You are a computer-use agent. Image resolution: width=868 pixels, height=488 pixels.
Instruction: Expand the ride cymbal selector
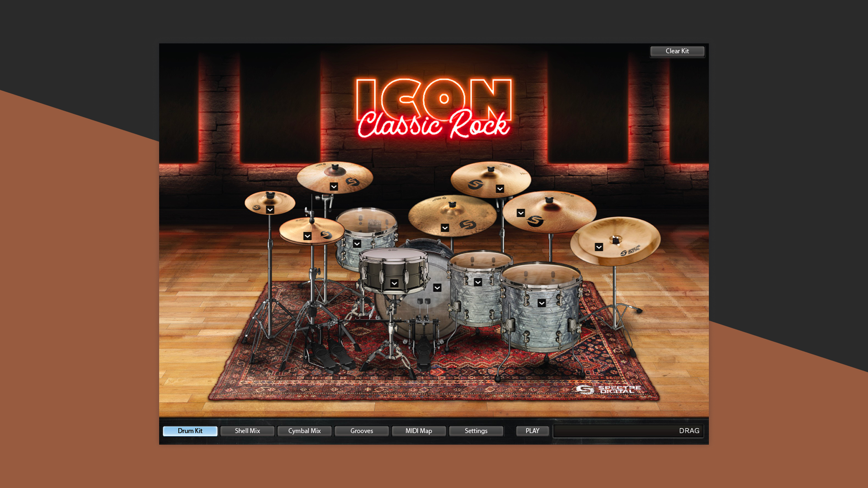click(x=445, y=228)
